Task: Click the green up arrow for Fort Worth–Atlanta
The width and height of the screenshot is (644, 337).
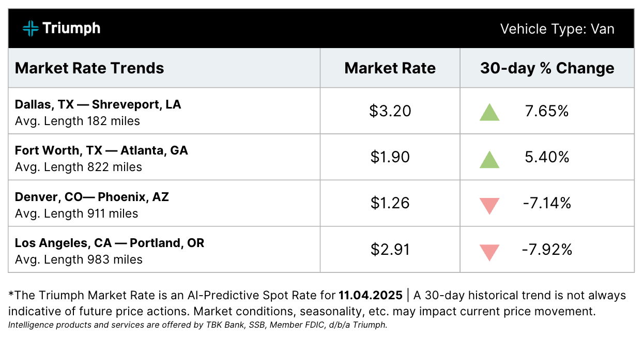Action: (489, 159)
